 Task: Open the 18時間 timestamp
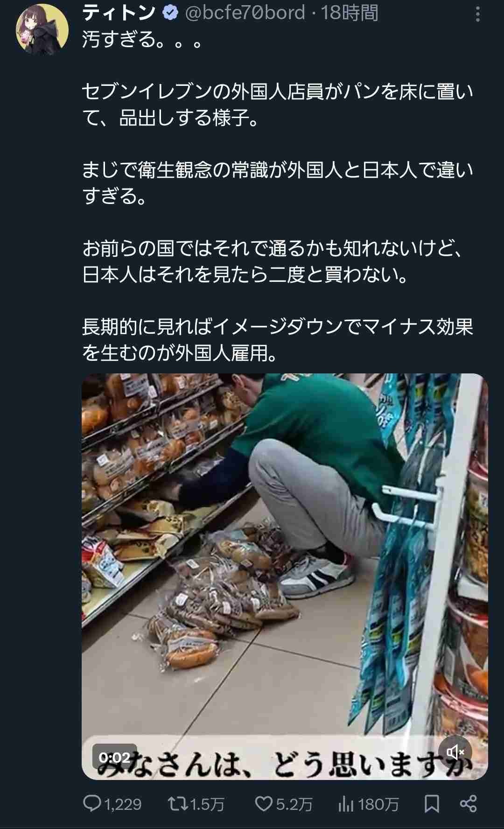tap(350, 13)
